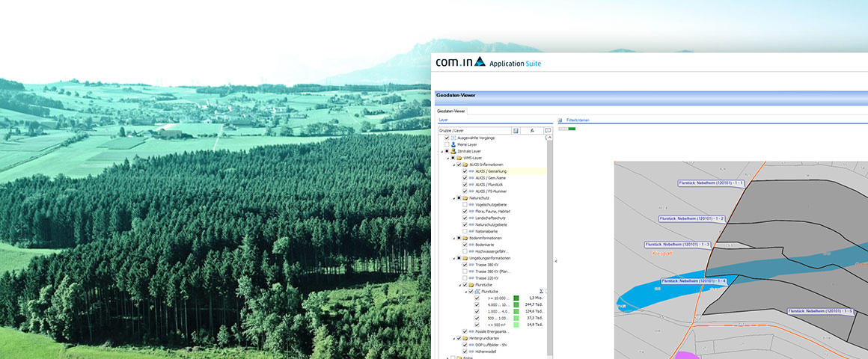
Task: Uncheck the ALKIS / Flurstück layer
Action: click(x=465, y=185)
